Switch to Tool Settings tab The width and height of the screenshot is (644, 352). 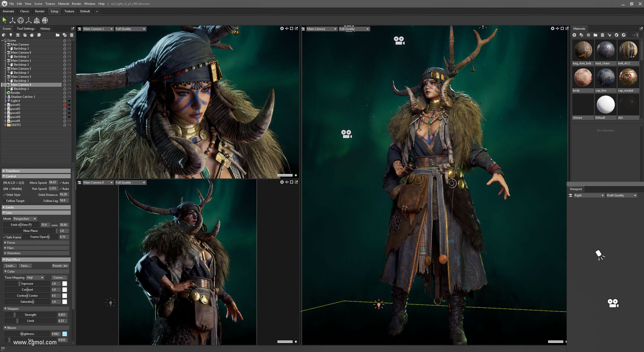[x=25, y=29]
